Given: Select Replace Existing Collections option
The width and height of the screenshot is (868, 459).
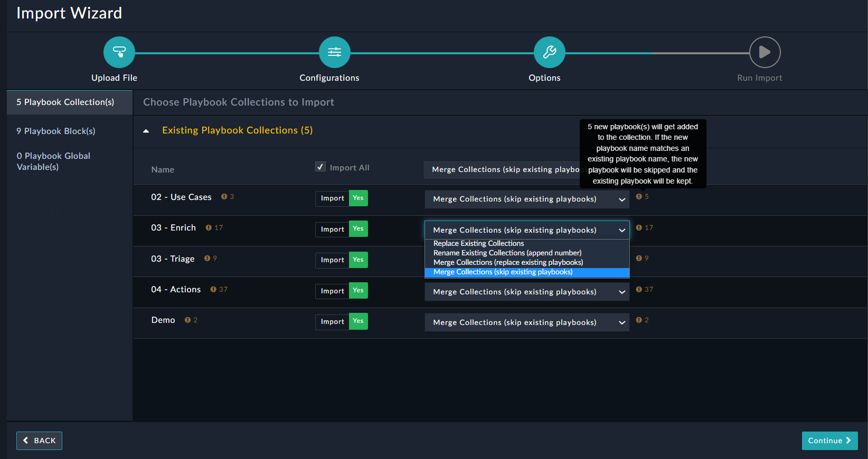Looking at the screenshot, I should pyautogui.click(x=527, y=244).
